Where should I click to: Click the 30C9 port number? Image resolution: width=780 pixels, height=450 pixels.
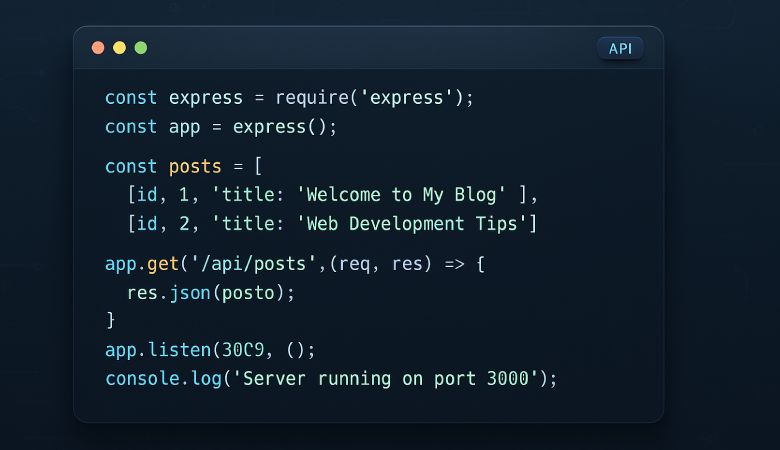click(243, 350)
